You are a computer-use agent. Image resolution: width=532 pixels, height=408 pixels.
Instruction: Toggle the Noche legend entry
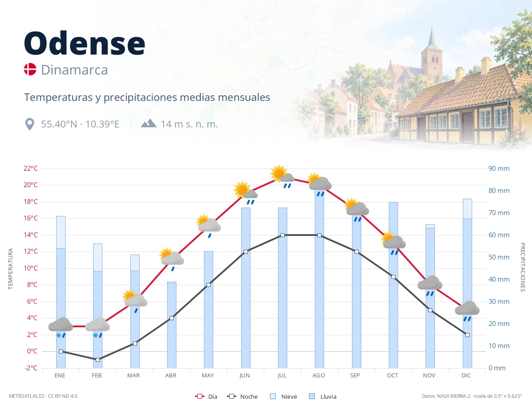click(x=242, y=396)
